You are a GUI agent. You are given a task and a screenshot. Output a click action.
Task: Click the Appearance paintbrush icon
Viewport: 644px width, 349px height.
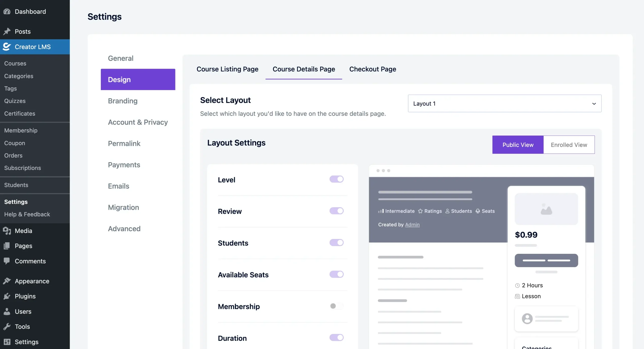point(7,281)
